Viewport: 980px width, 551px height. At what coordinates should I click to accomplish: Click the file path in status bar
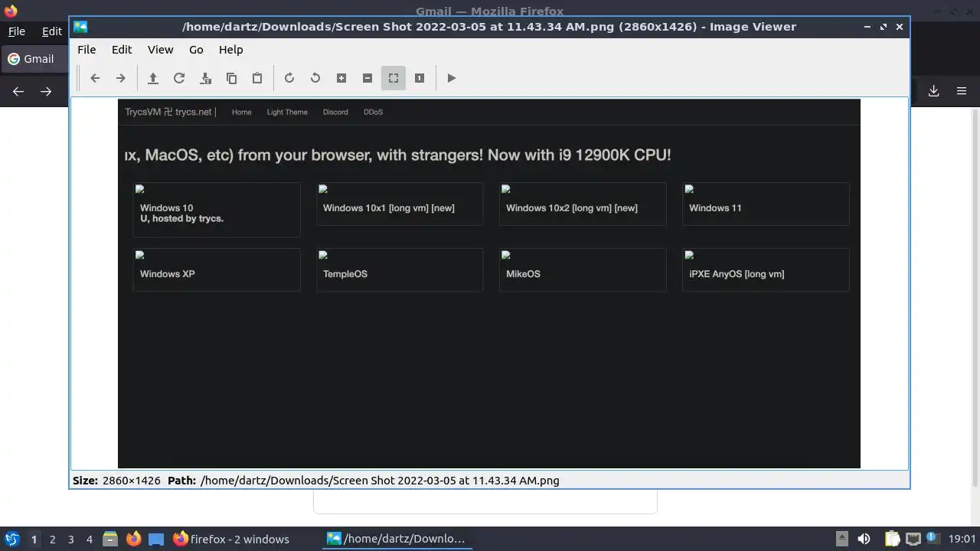click(380, 481)
